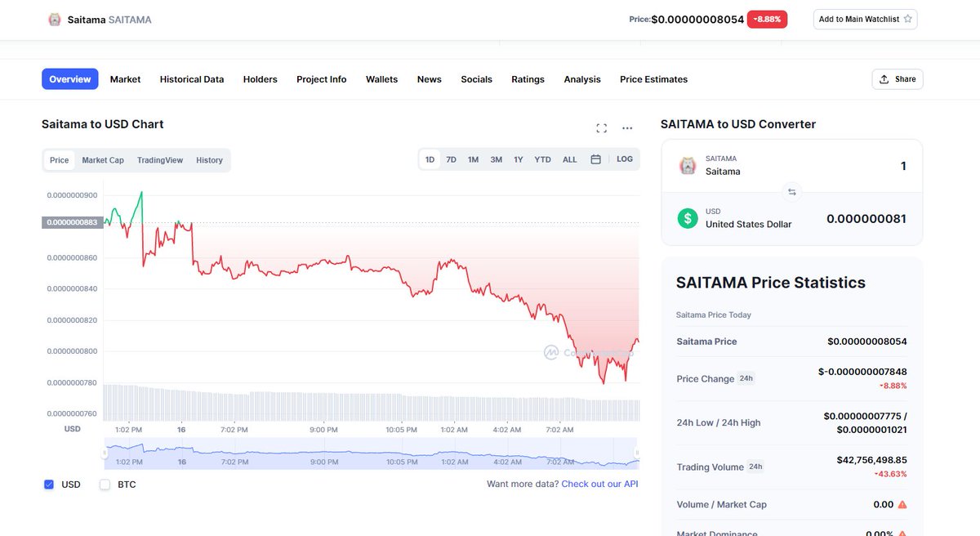Click Add to Main Watchlist button
The width and height of the screenshot is (980, 536).
[866, 19]
